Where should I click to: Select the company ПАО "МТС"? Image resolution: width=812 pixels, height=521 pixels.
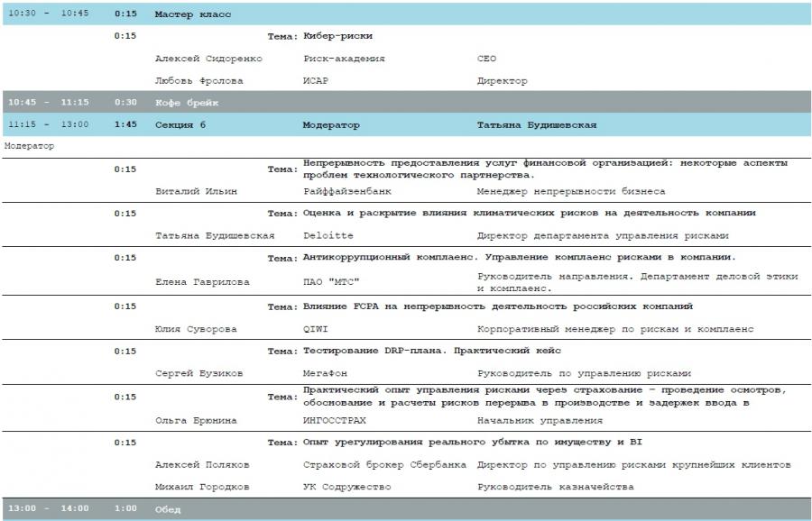coord(331,282)
